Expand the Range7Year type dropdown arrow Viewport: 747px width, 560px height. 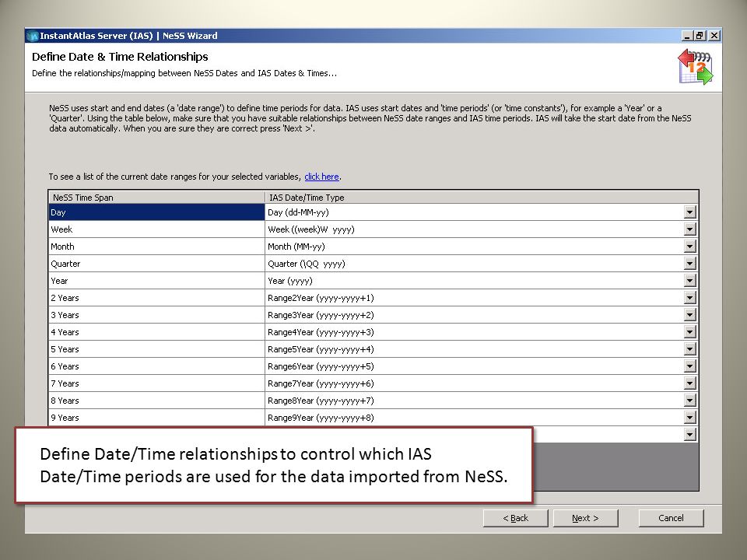(689, 383)
